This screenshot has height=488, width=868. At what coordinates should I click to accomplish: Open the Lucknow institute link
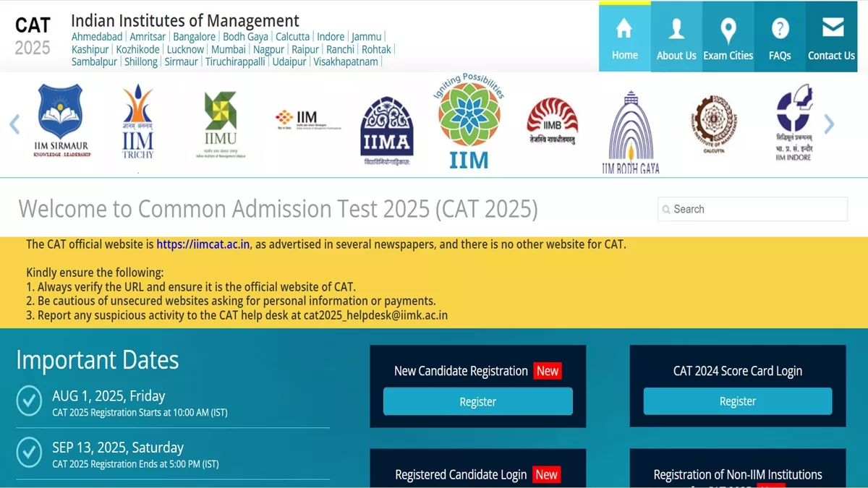pos(185,50)
